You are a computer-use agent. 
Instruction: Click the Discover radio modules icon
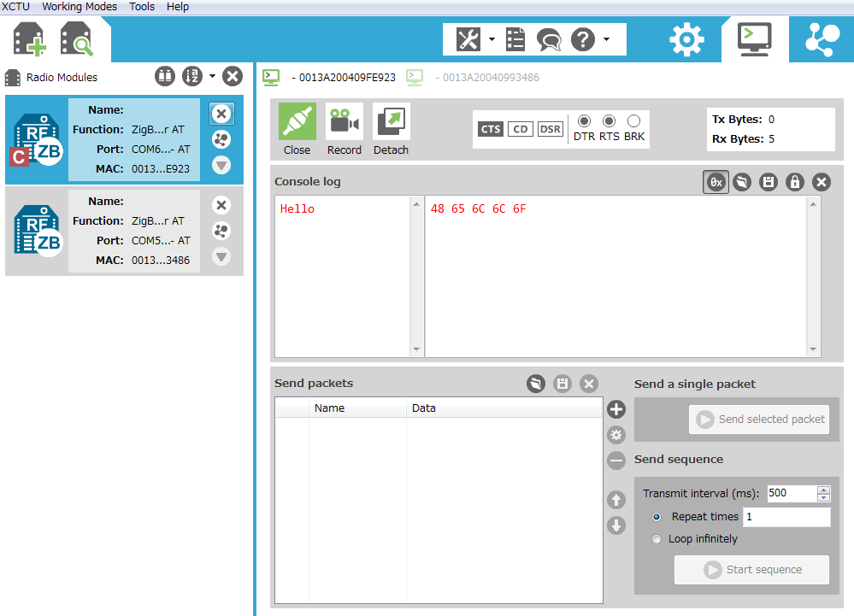(x=76, y=38)
